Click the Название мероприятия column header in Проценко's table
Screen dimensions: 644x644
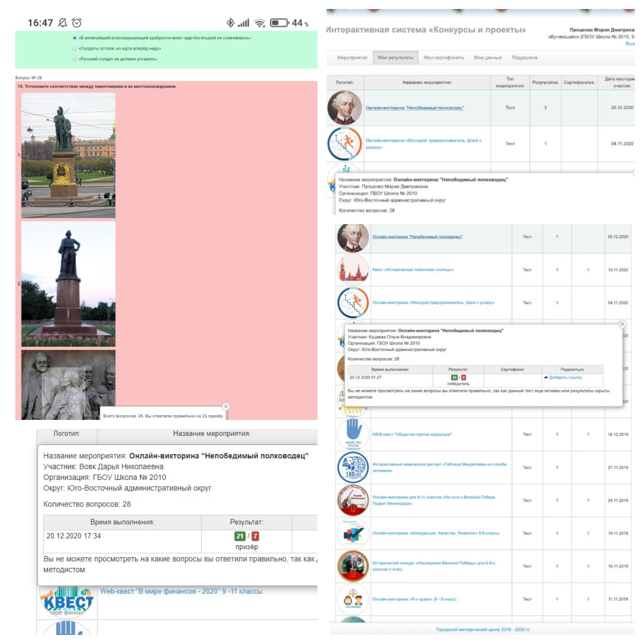(427, 82)
